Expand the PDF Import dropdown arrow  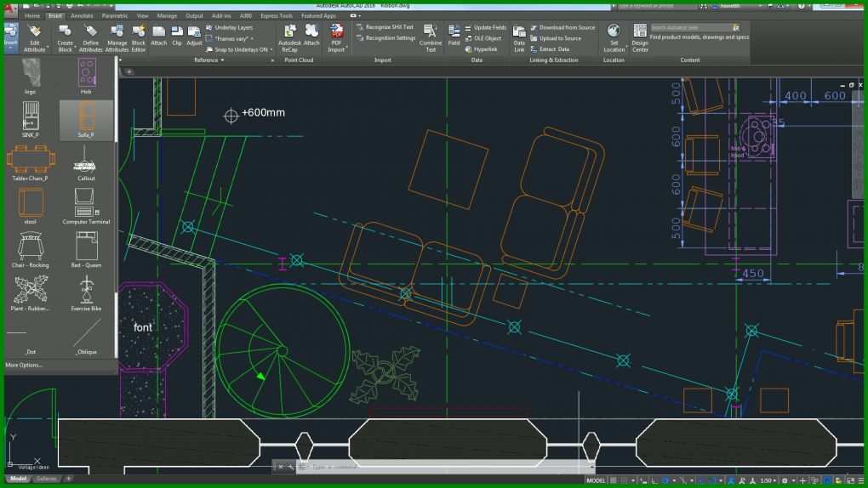pyautogui.click(x=346, y=48)
